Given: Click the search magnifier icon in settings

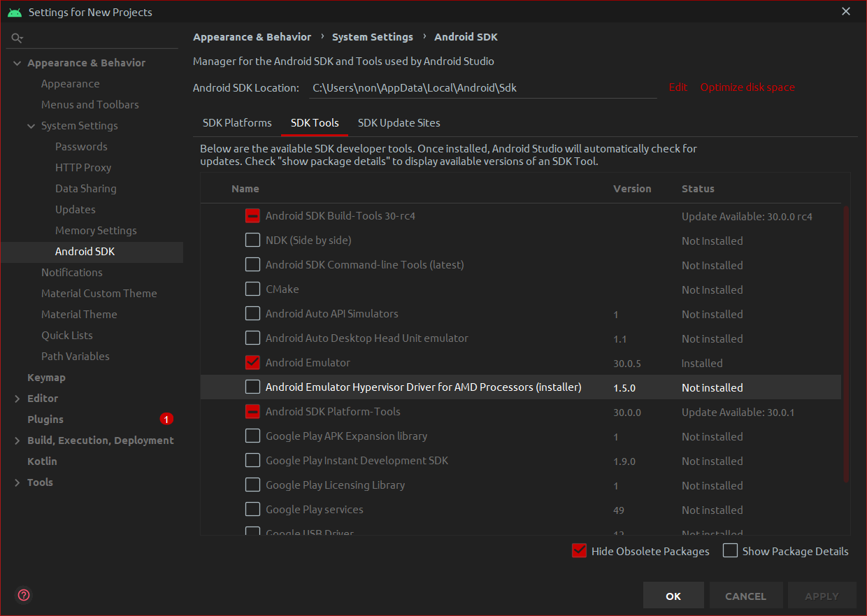Looking at the screenshot, I should 17,38.
